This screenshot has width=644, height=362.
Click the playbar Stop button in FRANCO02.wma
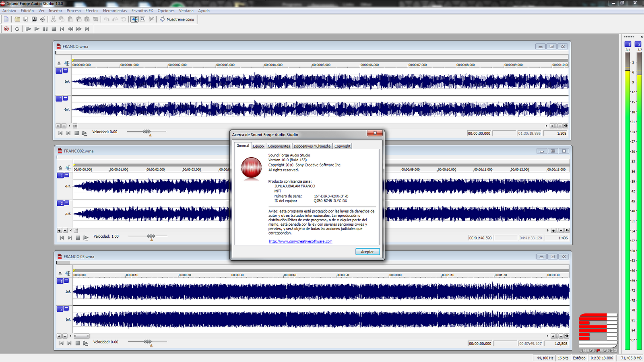tap(78, 238)
